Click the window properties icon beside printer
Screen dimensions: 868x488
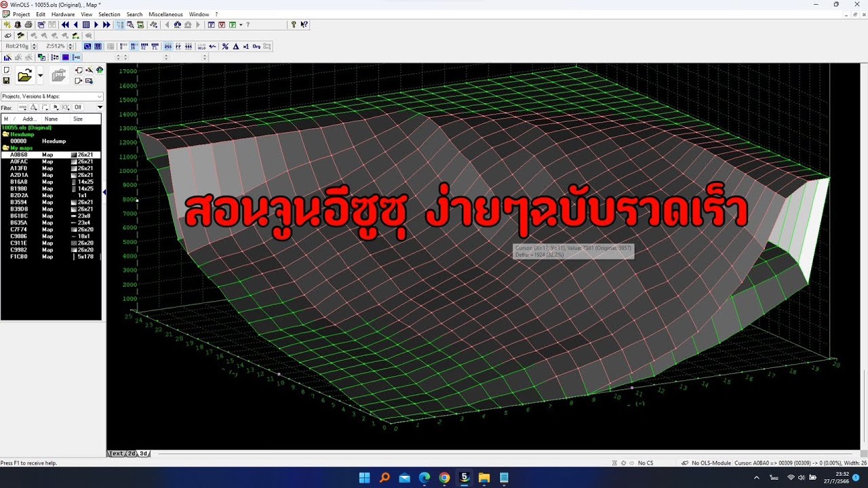pos(41,24)
